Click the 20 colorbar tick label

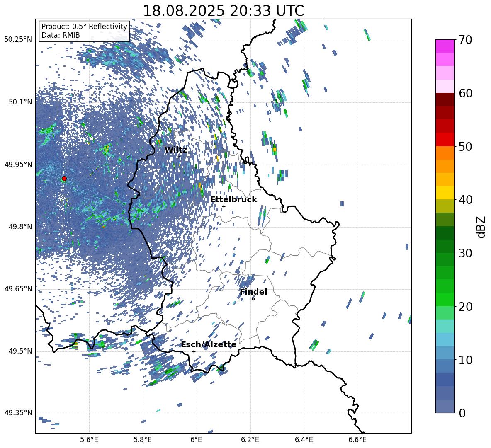coord(465,307)
